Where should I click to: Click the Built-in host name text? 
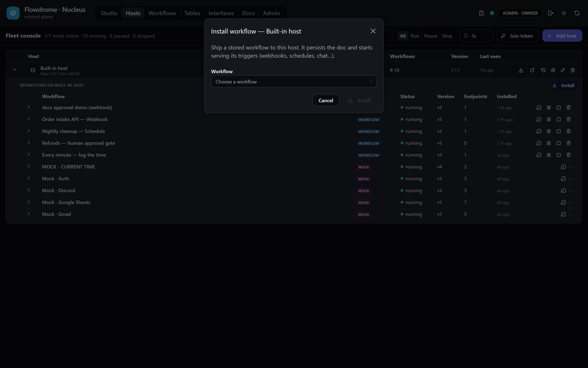[54, 68]
